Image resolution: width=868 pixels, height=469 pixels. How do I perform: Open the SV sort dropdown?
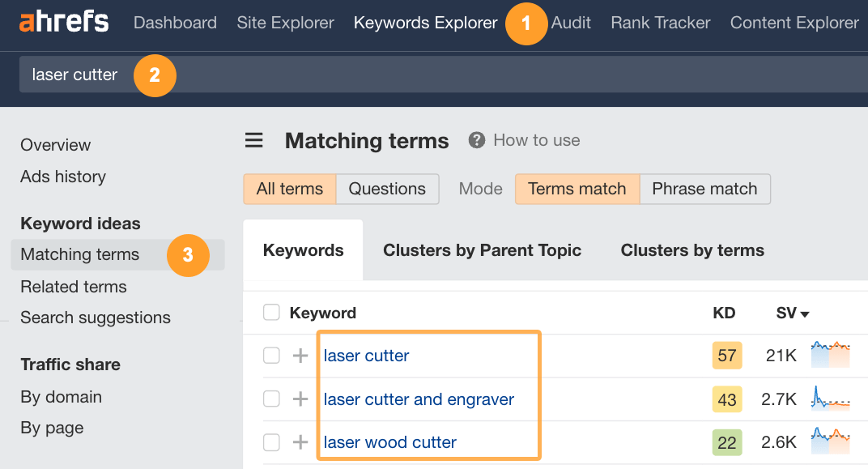(792, 312)
